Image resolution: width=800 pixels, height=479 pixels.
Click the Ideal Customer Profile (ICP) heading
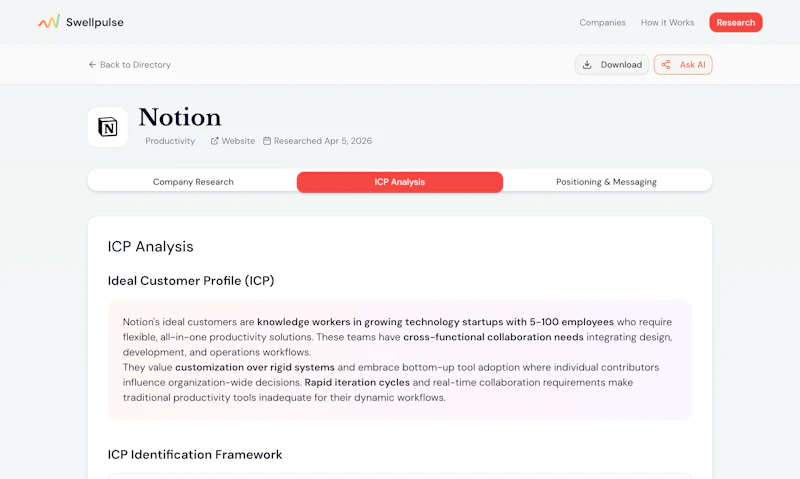tap(191, 281)
